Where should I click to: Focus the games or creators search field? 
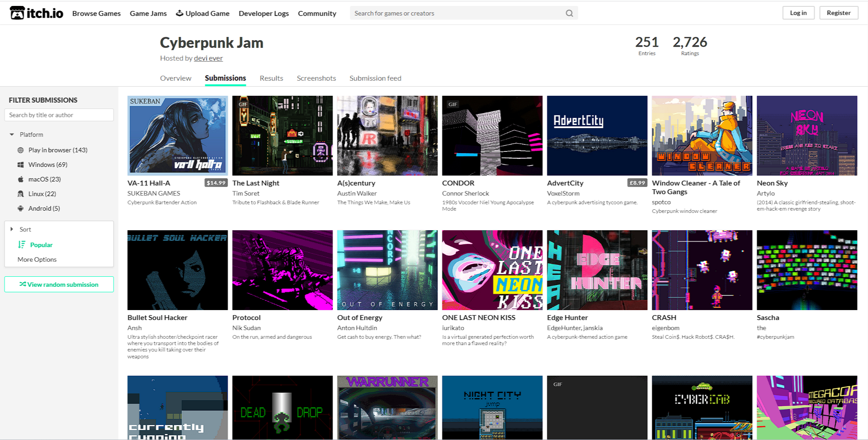click(464, 13)
